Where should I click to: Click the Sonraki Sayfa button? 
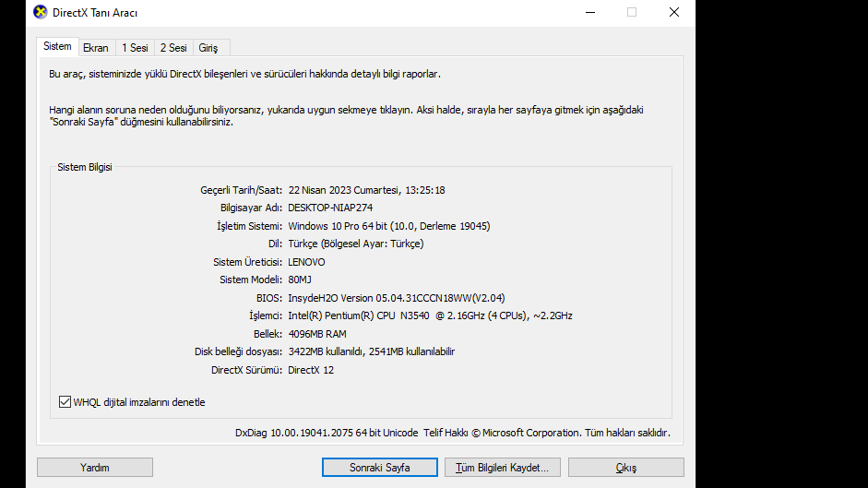tap(380, 468)
